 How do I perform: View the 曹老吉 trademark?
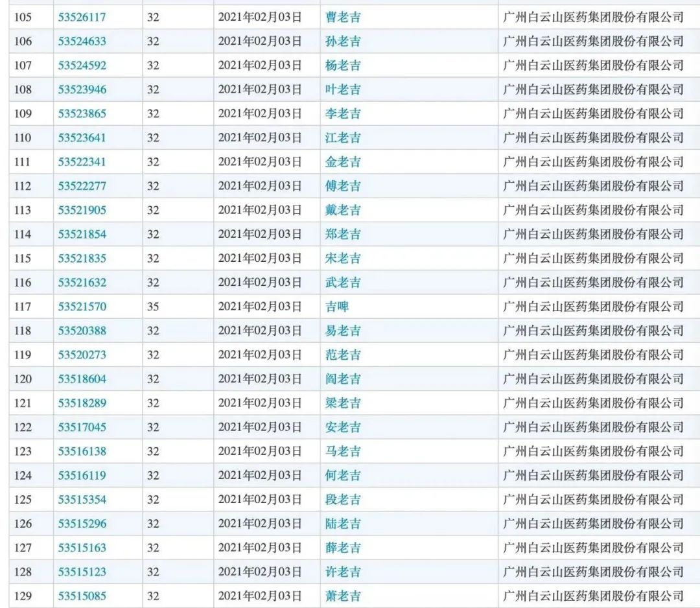343,18
